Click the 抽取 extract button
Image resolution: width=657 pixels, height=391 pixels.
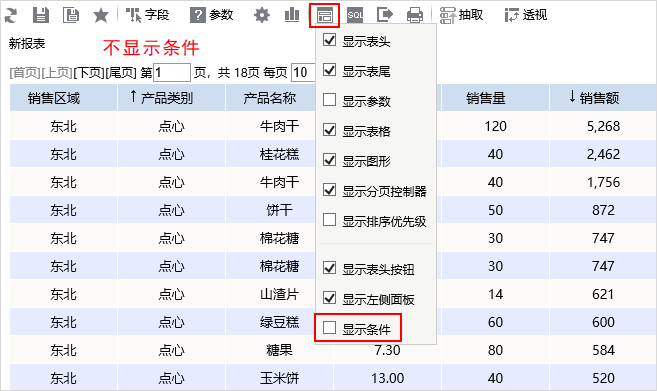(x=461, y=15)
